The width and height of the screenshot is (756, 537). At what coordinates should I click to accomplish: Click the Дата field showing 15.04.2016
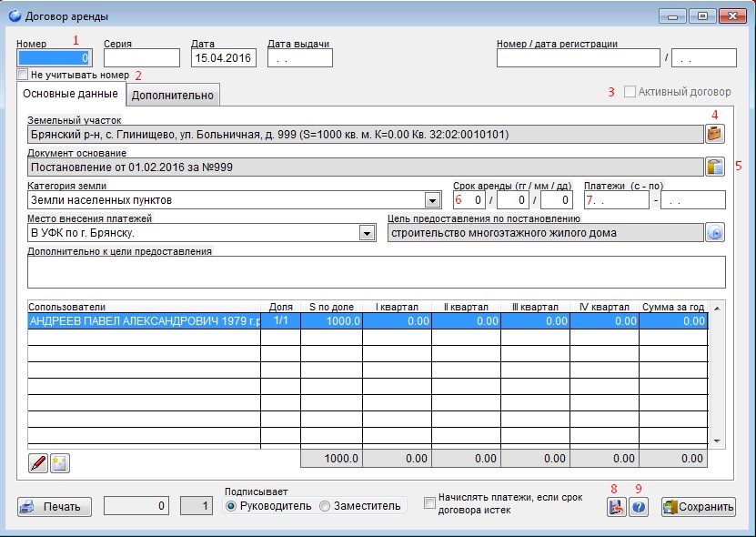(x=224, y=58)
